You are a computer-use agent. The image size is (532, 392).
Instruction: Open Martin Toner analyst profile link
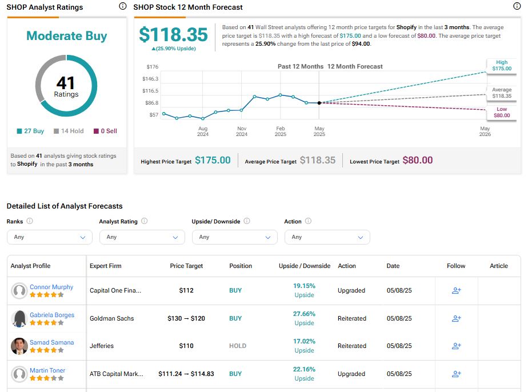[x=47, y=370]
